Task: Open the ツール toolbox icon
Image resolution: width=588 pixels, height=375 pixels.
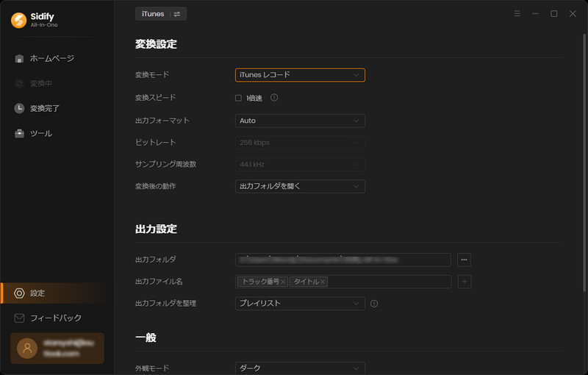Action: 19,134
